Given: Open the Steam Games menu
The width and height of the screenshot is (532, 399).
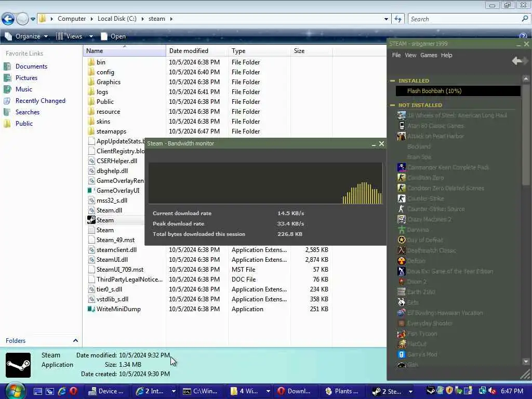Looking at the screenshot, I should point(429,55).
